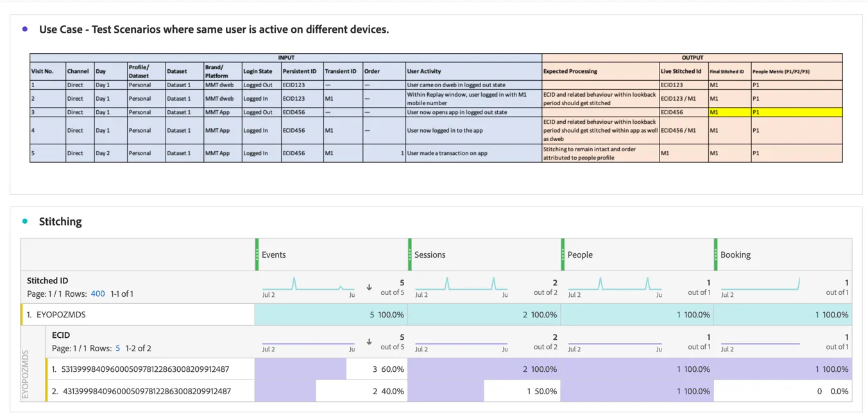Click the Booking sparkline in Stitched ID header
The height and width of the screenshot is (418, 868).
tap(760, 283)
